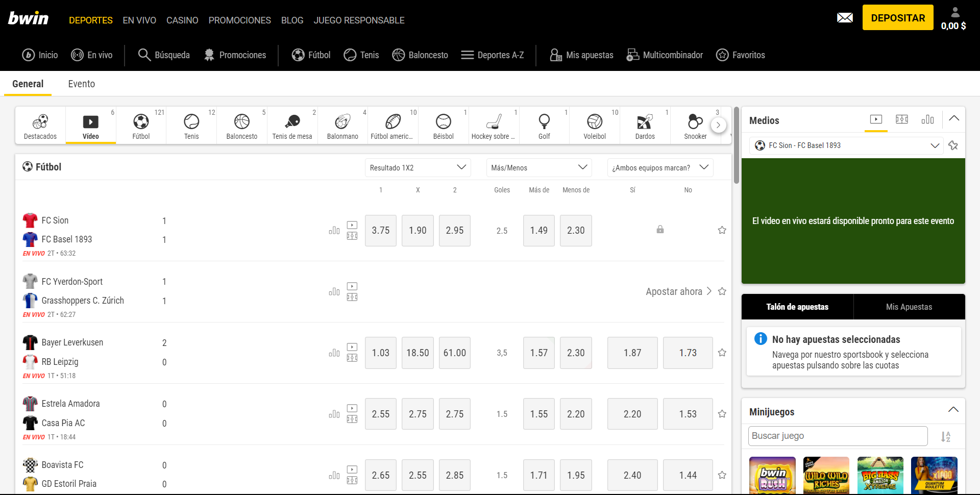This screenshot has width=980, height=495.
Task: Favorite the FC Yverdon-Sport match star
Action: 722,291
